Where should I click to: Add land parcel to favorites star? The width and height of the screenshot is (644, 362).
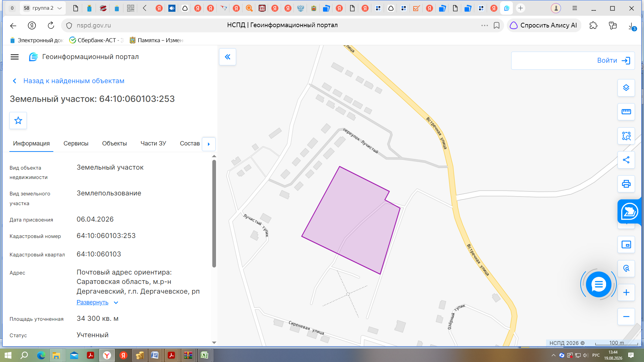(18, 120)
